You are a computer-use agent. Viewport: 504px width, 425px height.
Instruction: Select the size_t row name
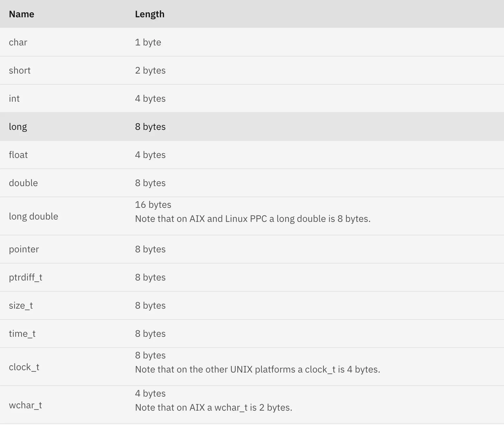coord(21,305)
